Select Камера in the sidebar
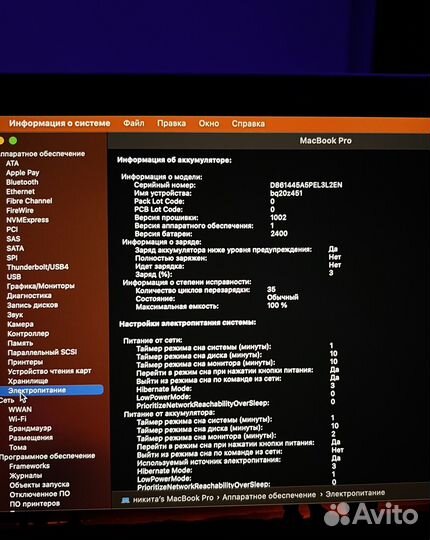The width and height of the screenshot is (430, 540). point(20,324)
